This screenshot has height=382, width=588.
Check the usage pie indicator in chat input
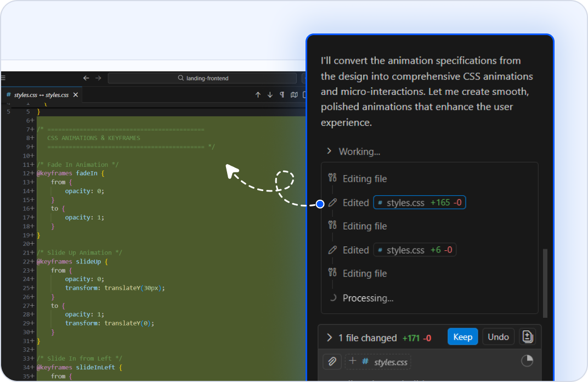pyautogui.click(x=527, y=361)
